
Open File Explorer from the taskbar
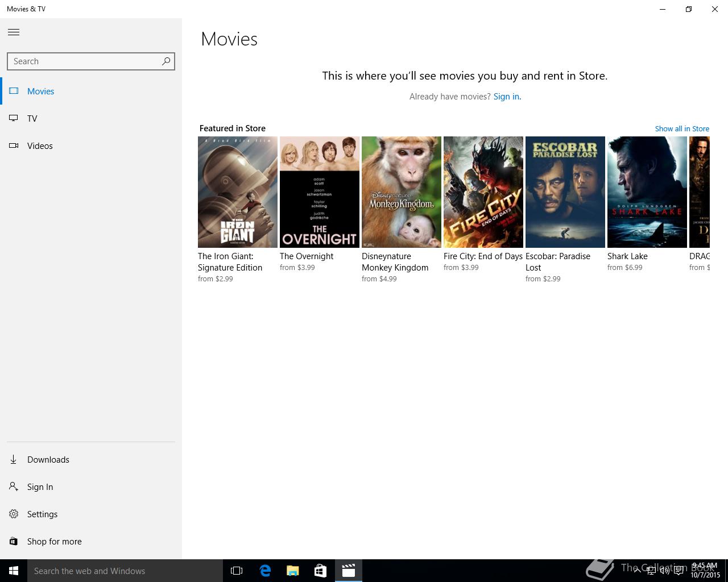293,571
